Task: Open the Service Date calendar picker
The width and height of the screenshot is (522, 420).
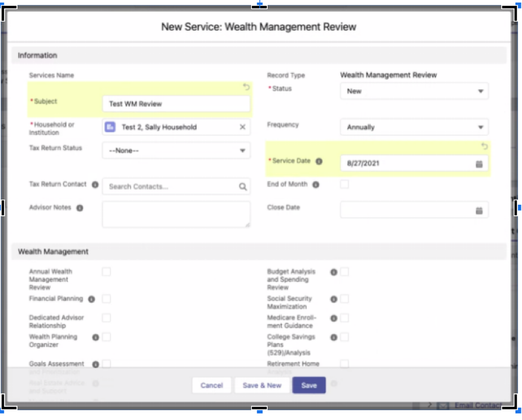Action: [479, 164]
